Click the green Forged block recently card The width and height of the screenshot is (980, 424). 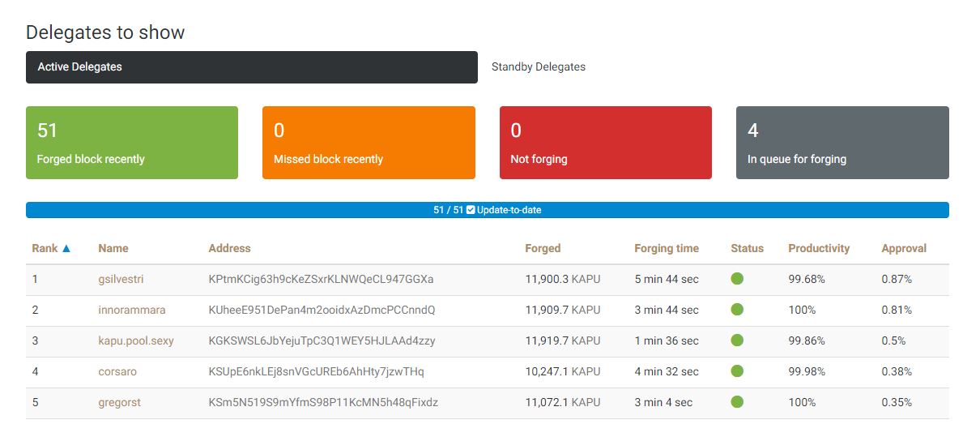click(x=132, y=143)
